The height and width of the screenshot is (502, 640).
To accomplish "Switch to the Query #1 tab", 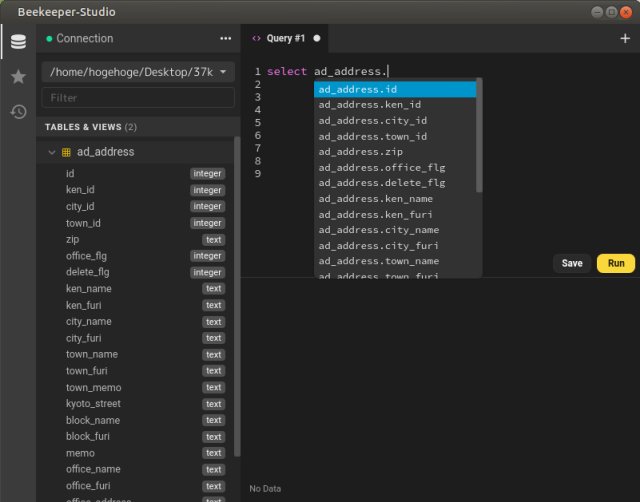I will (x=285, y=38).
